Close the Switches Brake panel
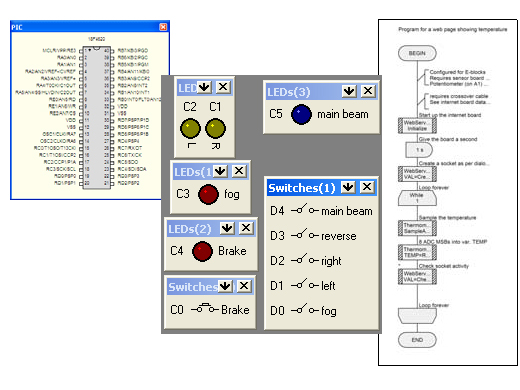The height and width of the screenshot is (390, 520). coord(244,286)
